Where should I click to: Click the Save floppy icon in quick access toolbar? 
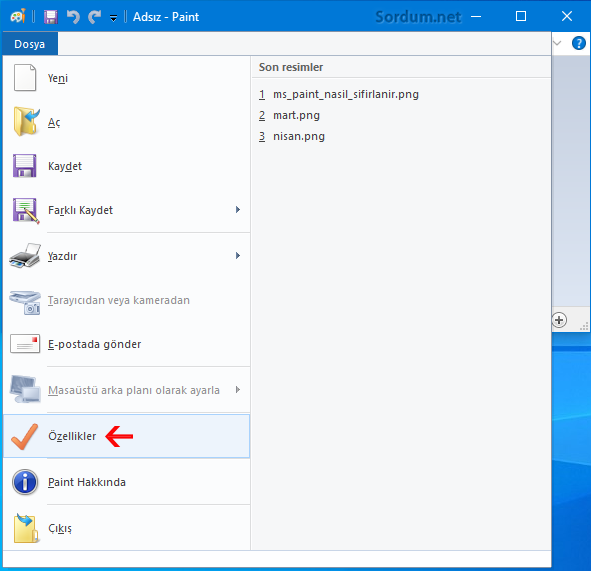51,17
